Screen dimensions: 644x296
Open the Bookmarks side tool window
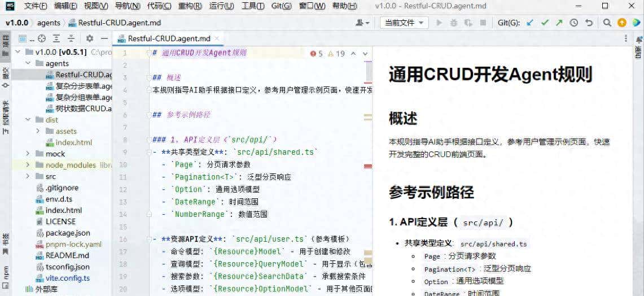click(x=5, y=244)
